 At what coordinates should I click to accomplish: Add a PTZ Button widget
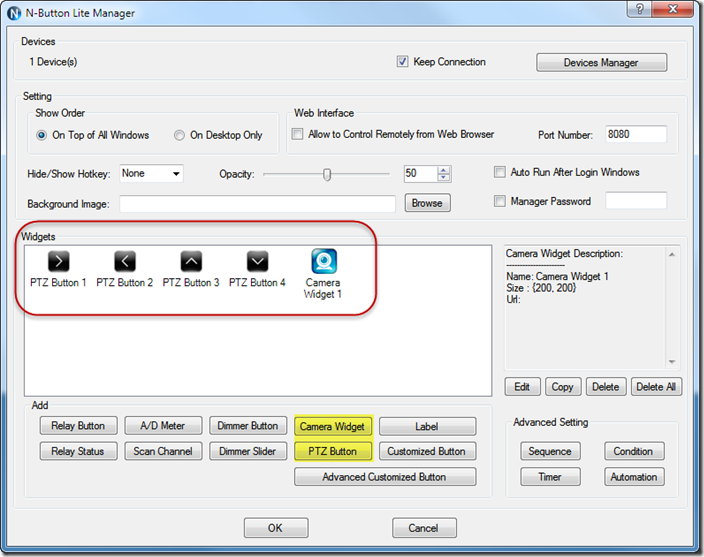click(333, 452)
